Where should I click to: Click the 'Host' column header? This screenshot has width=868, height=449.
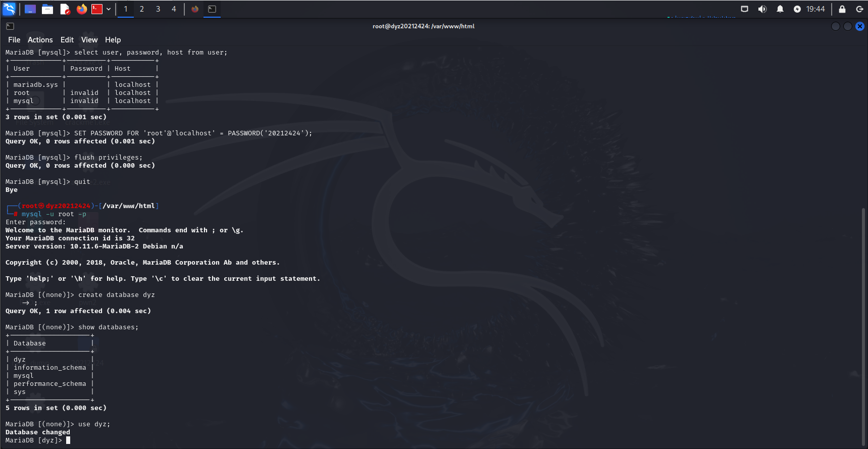pos(123,69)
